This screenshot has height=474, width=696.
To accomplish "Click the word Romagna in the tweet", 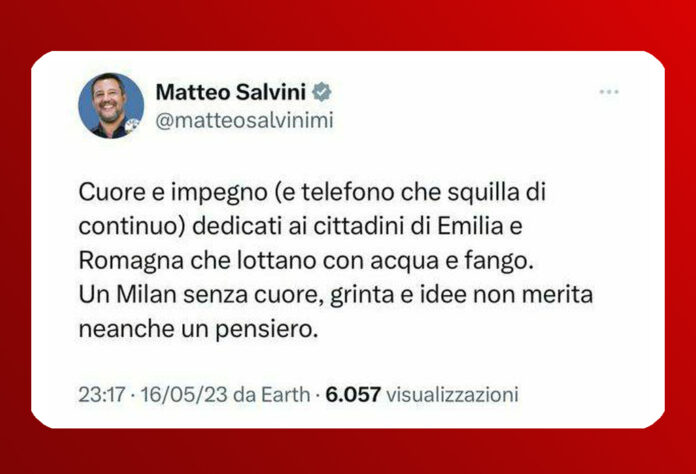I will click(131, 261).
